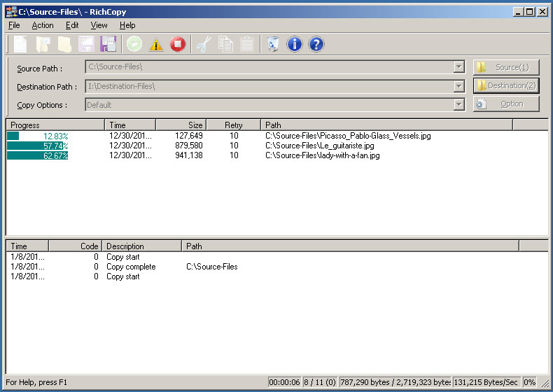This screenshot has height=392, width=553.
Task: Select lady-with-a-fan.jpg path row
Action: click(322, 155)
